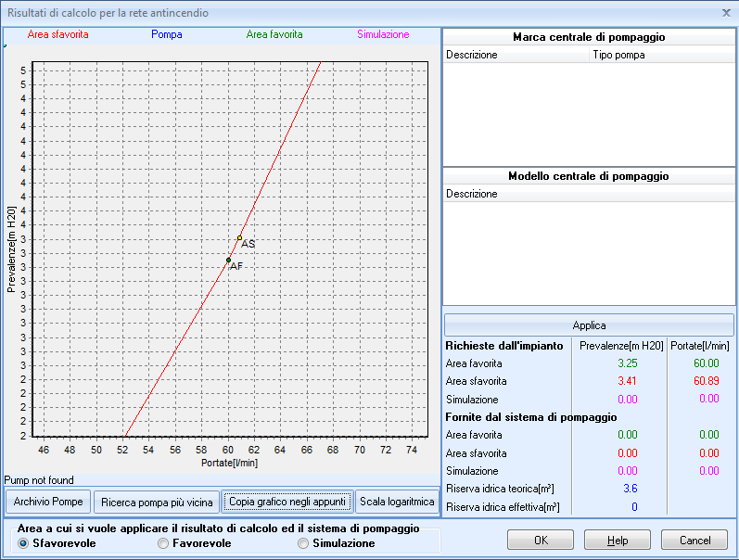This screenshot has height=560, width=739.
Task: Click the blue Pompa legend label
Action: pyautogui.click(x=166, y=34)
